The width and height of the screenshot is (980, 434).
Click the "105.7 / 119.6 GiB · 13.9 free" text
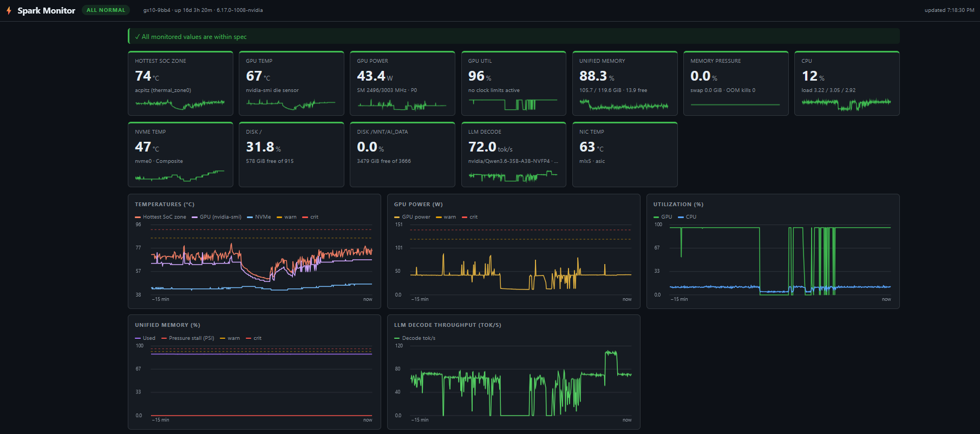(x=613, y=90)
